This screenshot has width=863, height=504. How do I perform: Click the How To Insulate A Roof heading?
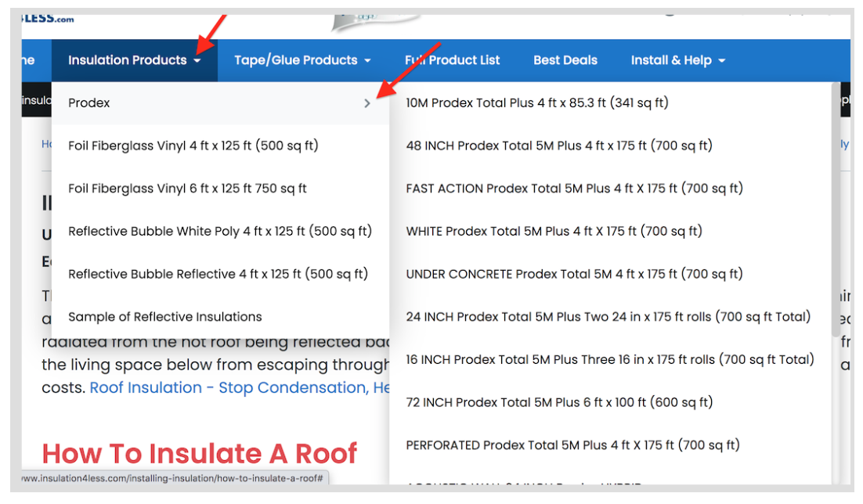pos(199,454)
